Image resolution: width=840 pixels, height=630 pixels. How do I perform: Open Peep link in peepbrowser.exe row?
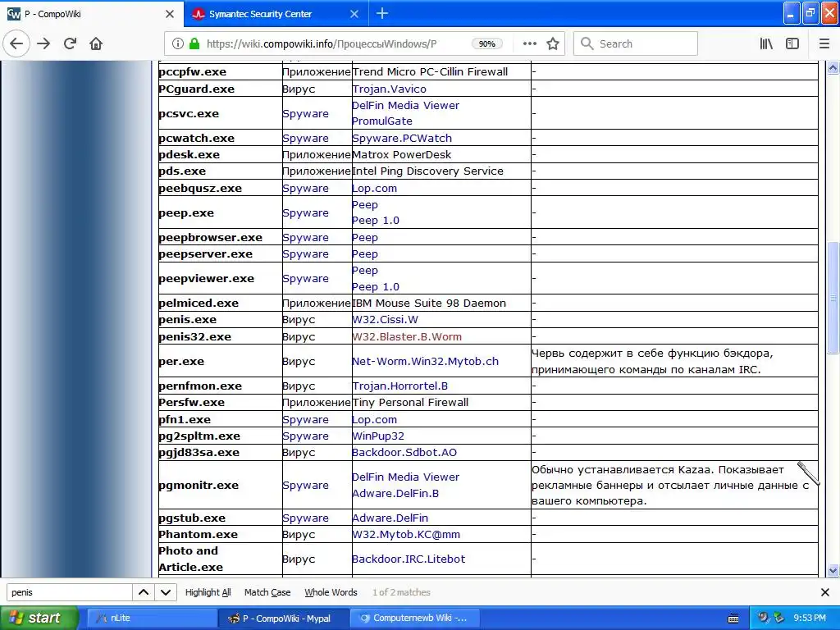[365, 237]
